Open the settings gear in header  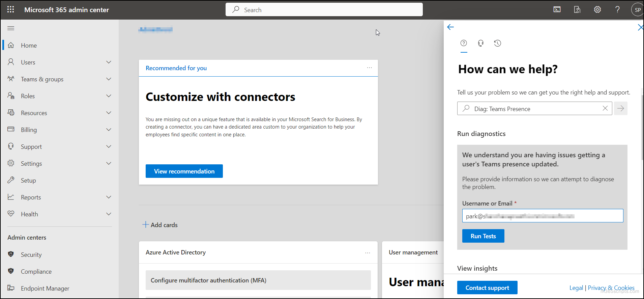pyautogui.click(x=597, y=9)
